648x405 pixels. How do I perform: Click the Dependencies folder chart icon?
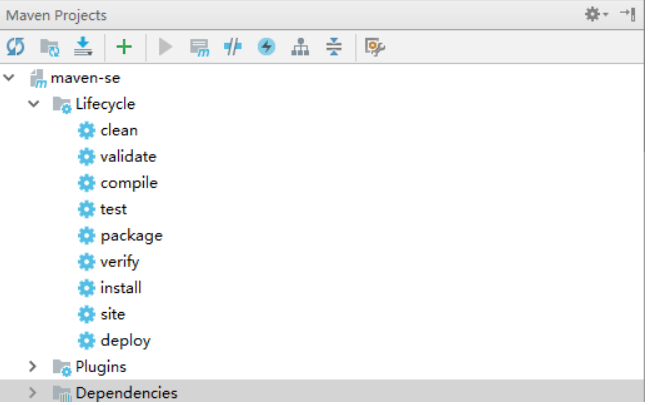[62, 394]
